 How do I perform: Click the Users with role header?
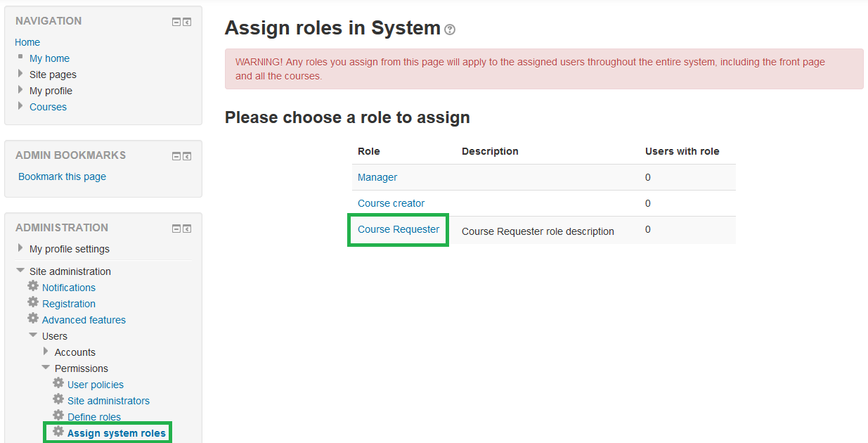pyautogui.click(x=682, y=151)
